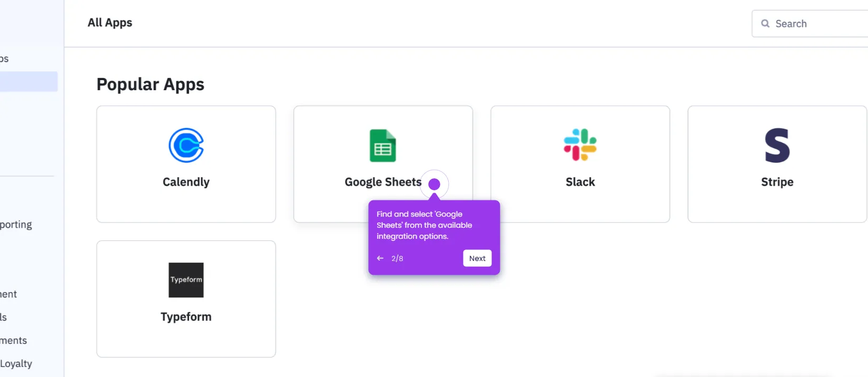Click the Stripe S logo

pyautogui.click(x=777, y=146)
